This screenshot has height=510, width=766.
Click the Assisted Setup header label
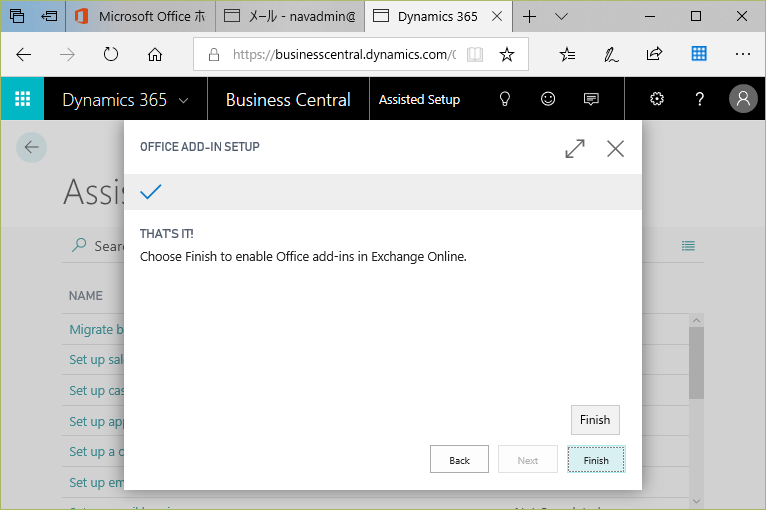pos(419,100)
